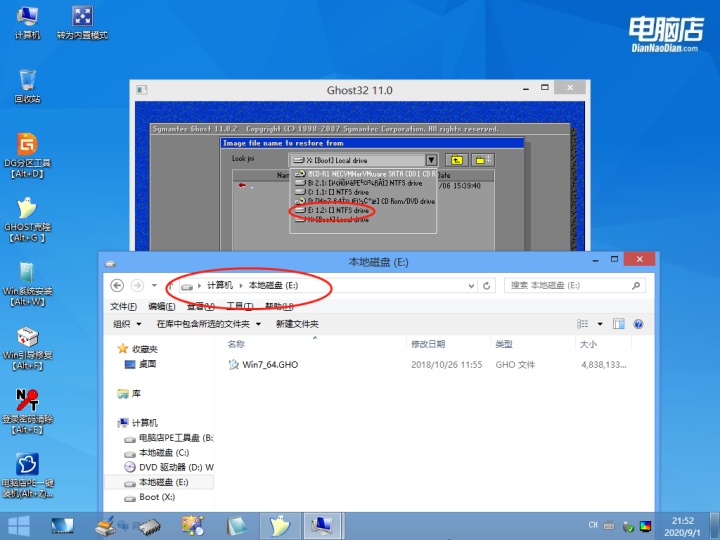This screenshot has height=540, width=720.
Task: Click Ghost up-one-level folder icon
Action: pyautogui.click(x=456, y=160)
